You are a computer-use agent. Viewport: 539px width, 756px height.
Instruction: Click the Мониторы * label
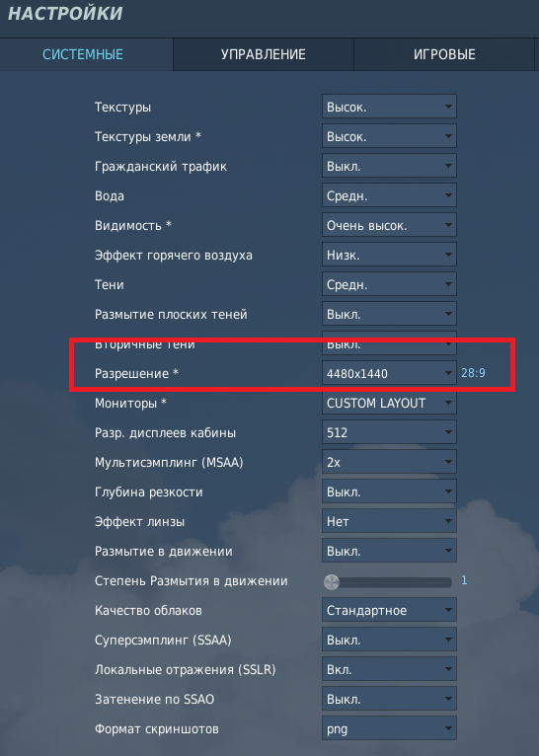130,403
